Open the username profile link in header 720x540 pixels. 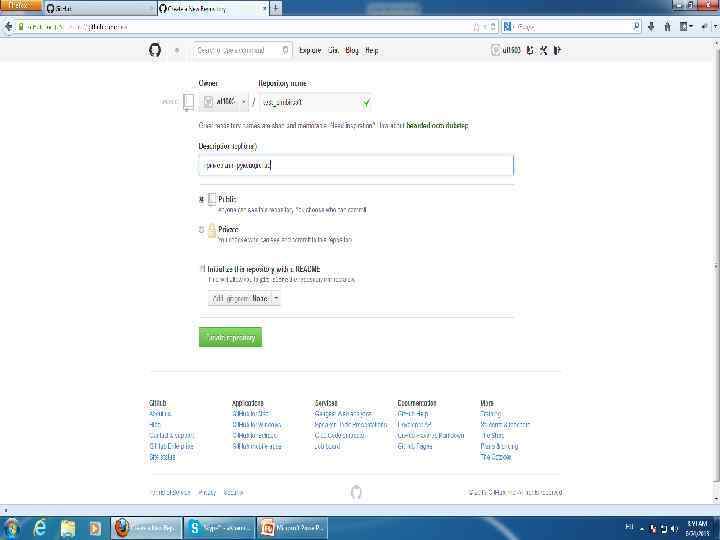(x=511, y=51)
